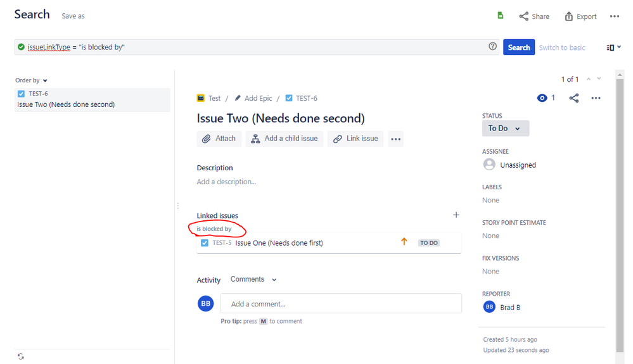Open the issue's more actions ellipsis menu
The image size is (633, 364).
(596, 98)
